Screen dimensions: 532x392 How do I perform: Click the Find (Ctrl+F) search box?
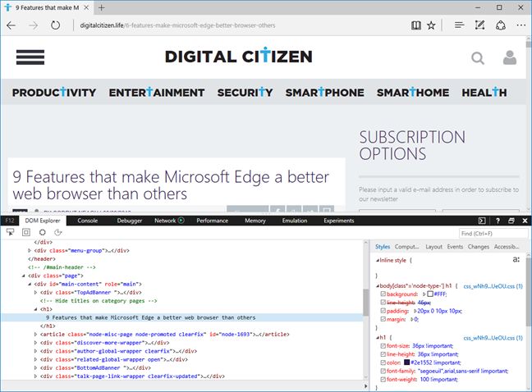493,234
